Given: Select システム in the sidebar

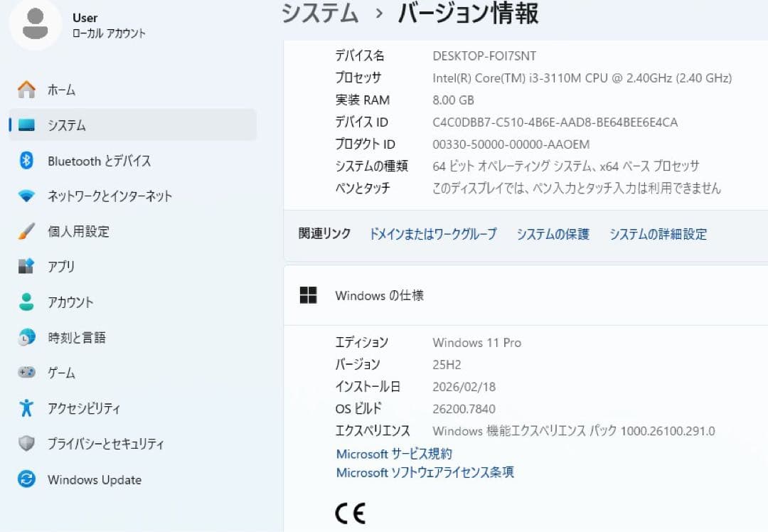Looking at the screenshot, I should 133,125.
